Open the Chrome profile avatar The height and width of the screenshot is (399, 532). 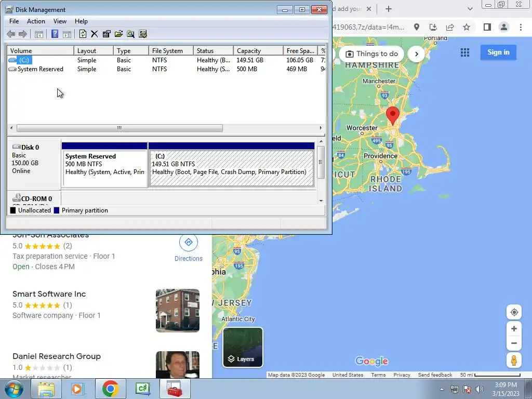504,27
